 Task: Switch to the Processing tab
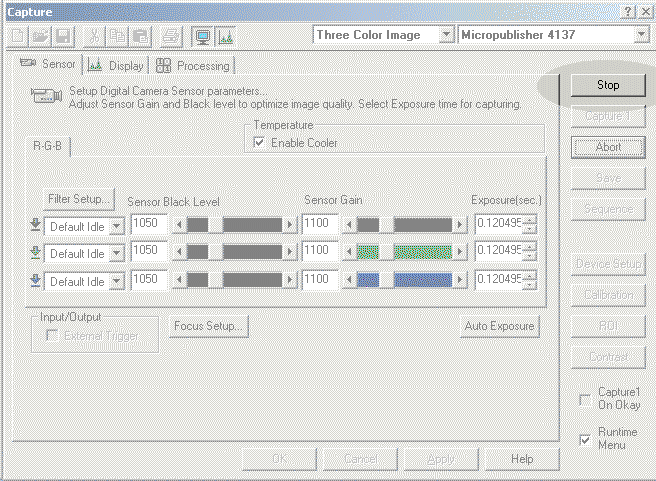(x=193, y=66)
